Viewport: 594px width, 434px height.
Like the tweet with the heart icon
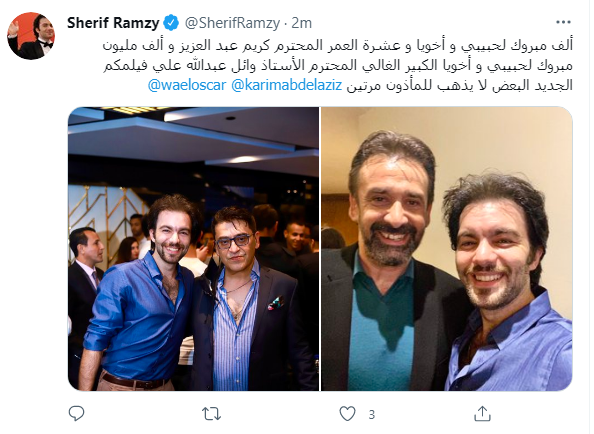[347, 414]
